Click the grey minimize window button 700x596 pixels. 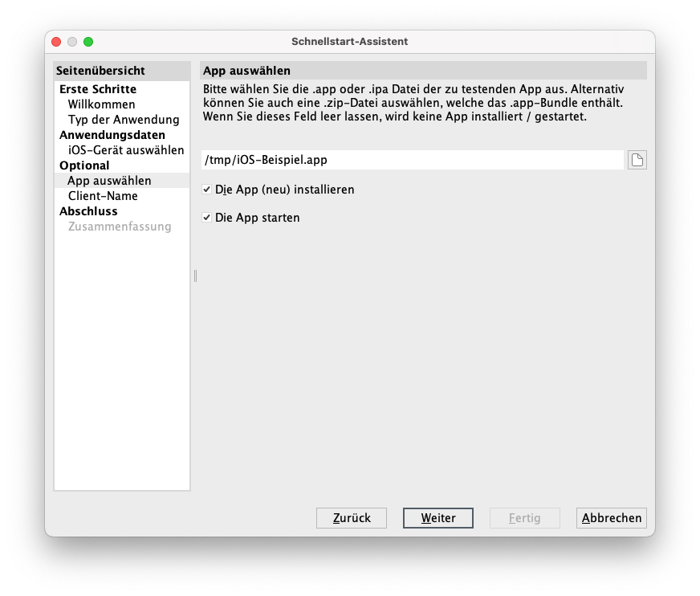[x=72, y=42]
